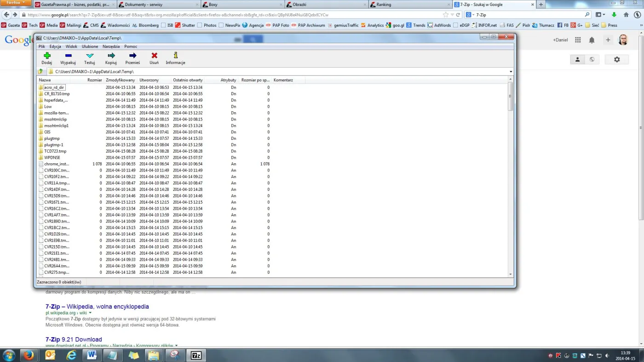Click the Wypakuj (extract) blue minus icon

coord(68,55)
